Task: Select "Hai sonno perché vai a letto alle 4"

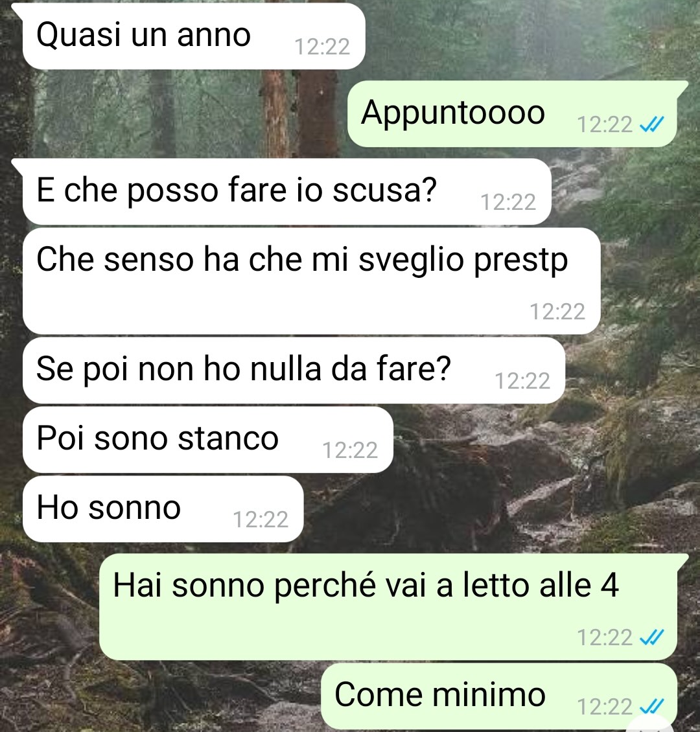Action: (x=388, y=607)
